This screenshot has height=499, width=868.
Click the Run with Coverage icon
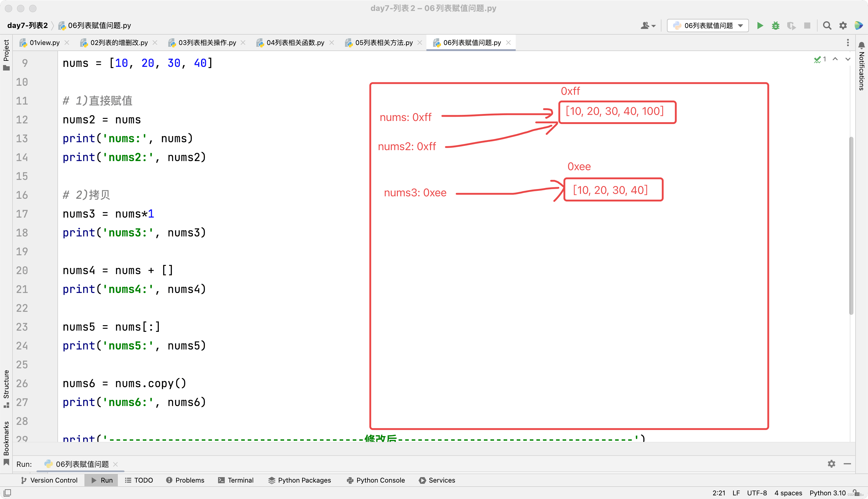point(791,26)
